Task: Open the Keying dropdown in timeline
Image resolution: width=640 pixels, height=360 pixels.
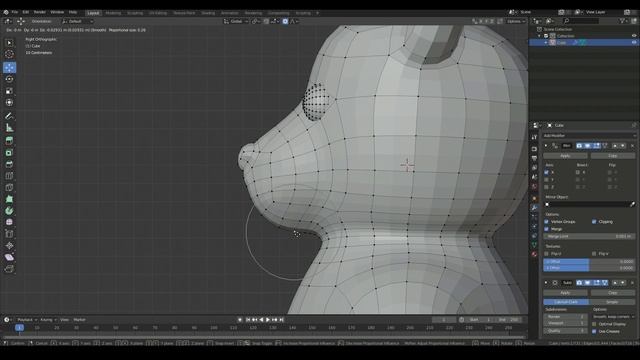Action: [48, 320]
